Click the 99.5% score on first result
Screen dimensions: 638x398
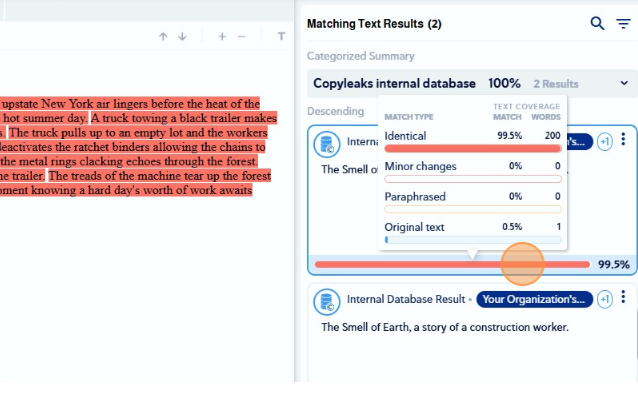click(614, 265)
